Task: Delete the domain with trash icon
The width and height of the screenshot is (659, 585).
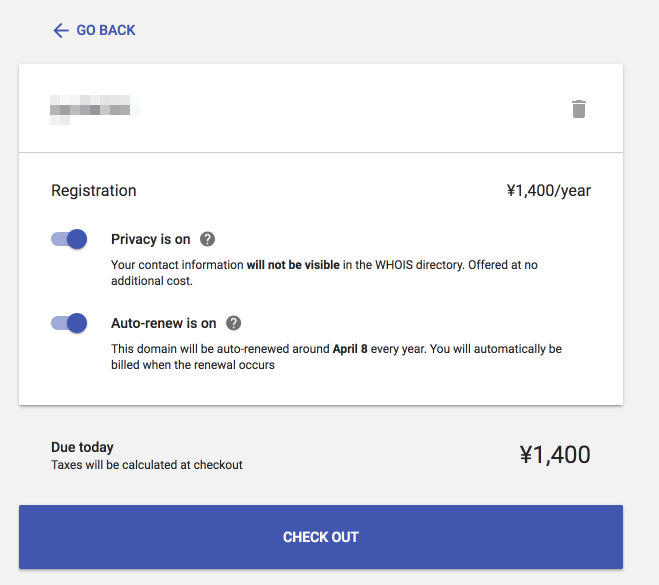Action: [579, 109]
